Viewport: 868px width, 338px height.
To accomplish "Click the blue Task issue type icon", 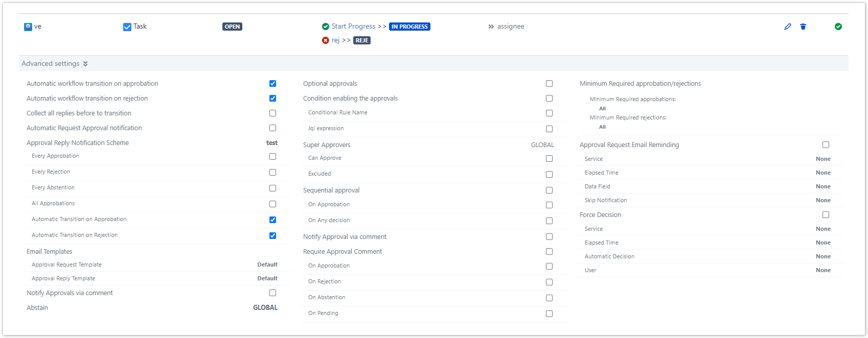I will click(x=127, y=27).
